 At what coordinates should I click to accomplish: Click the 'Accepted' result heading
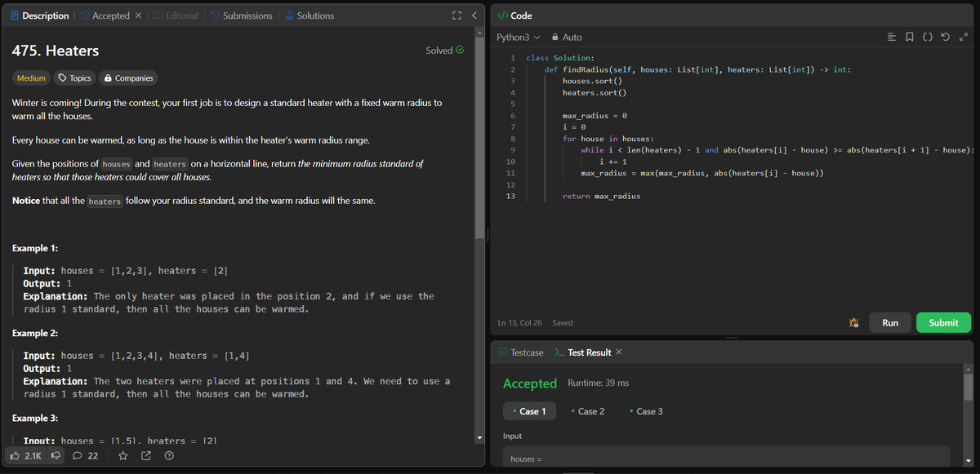(x=530, y=383)
